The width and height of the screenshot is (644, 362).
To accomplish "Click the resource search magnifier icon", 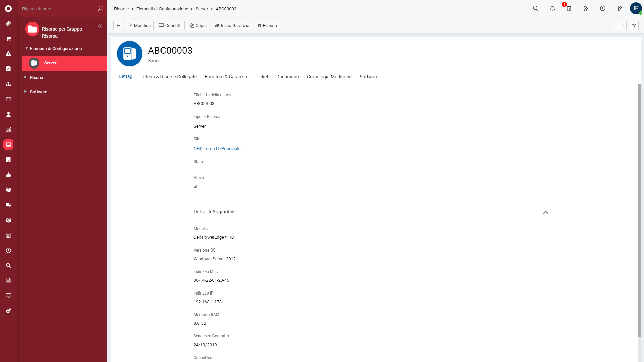I will (x=100, y=9).
